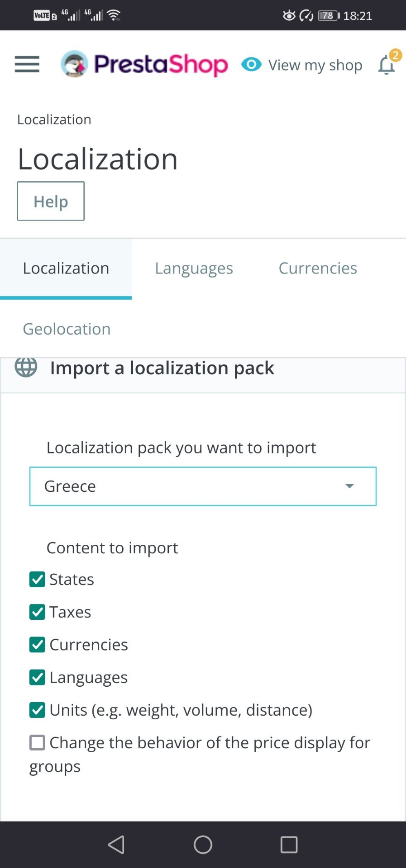Click the eye icon beside View my shop
The width and height of the screenshot is (406, 868).
tap(251, 65)
